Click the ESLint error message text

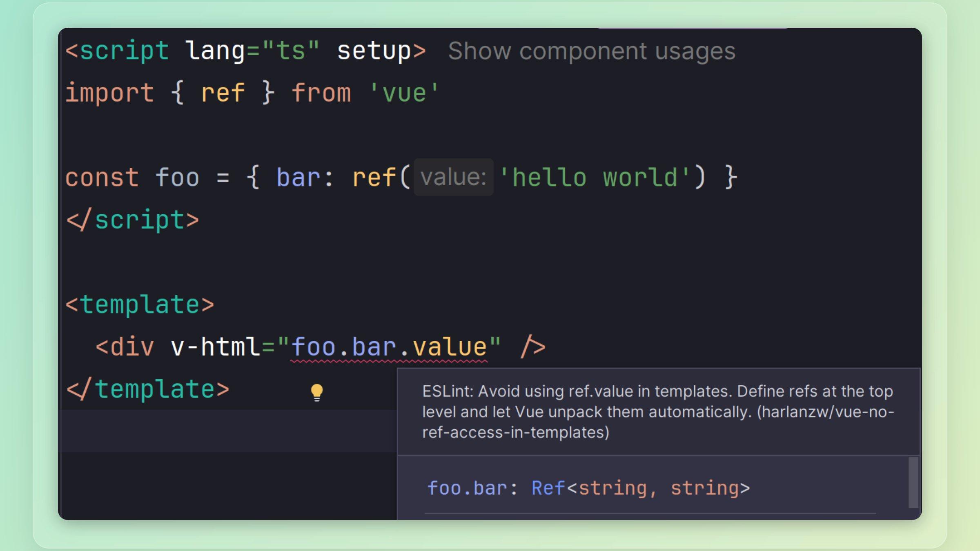tap(657, 411)
